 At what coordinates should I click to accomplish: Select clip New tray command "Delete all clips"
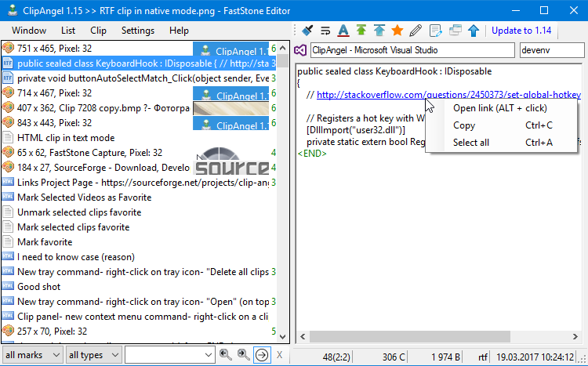click(x=139, y=271)
